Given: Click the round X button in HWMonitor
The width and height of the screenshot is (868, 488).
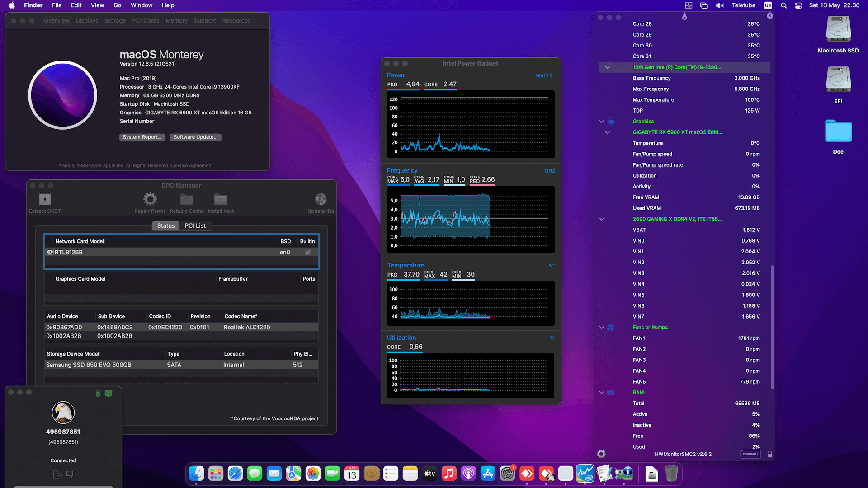Looking at the screenshot, I should pyautogui.click(x=770, y=16).
